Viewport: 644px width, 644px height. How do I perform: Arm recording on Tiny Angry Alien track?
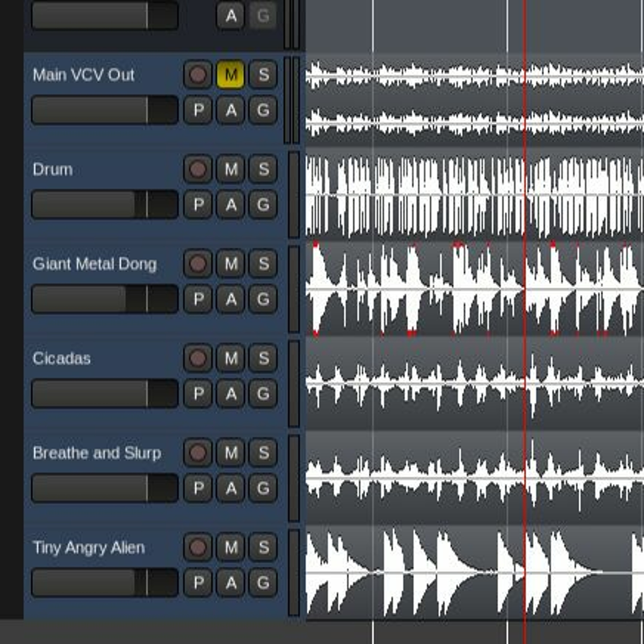198,547
